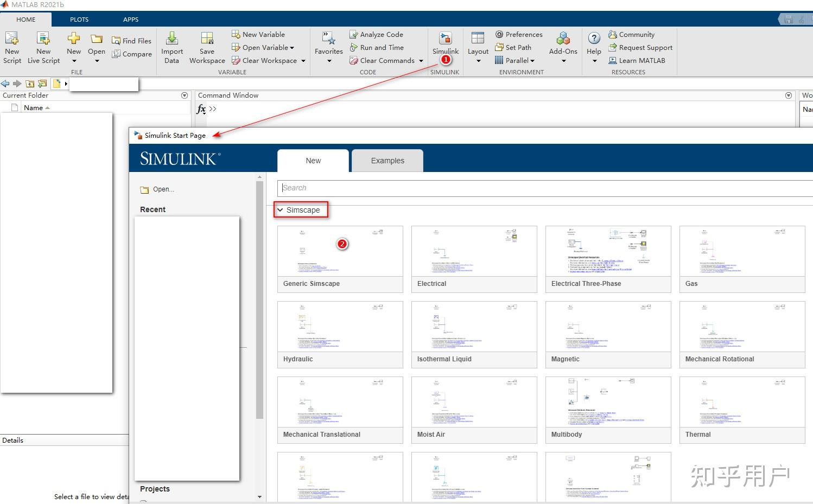Click Open... in Simulink Start Page sidebar
813x504 pixels.
pyautogui.click(x=157, y=189)
